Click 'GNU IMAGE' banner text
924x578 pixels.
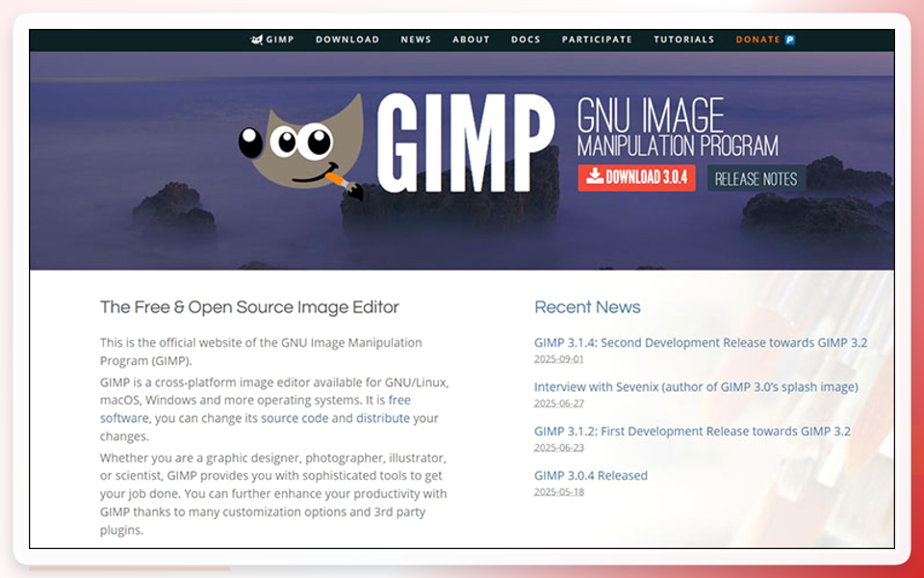[x=651, y=116]
